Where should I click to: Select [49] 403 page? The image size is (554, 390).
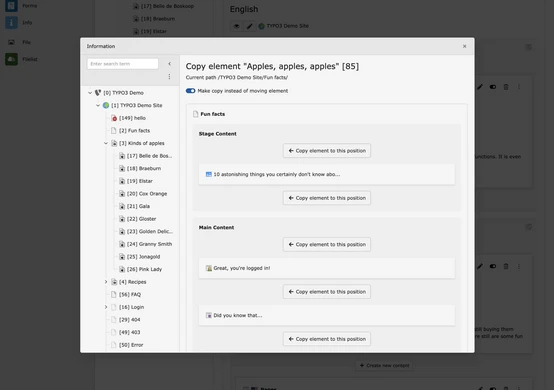tap(129, 332)
